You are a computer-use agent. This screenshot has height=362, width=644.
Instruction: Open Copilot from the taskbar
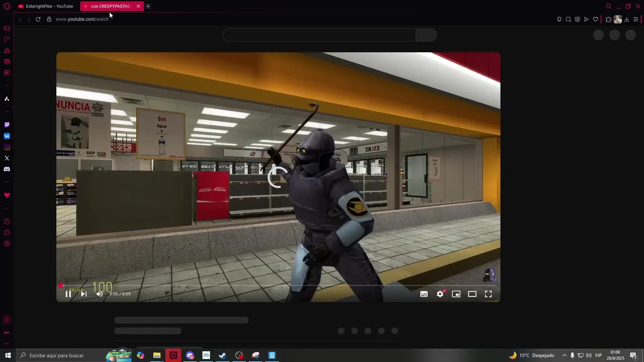(x=140, y=355)
